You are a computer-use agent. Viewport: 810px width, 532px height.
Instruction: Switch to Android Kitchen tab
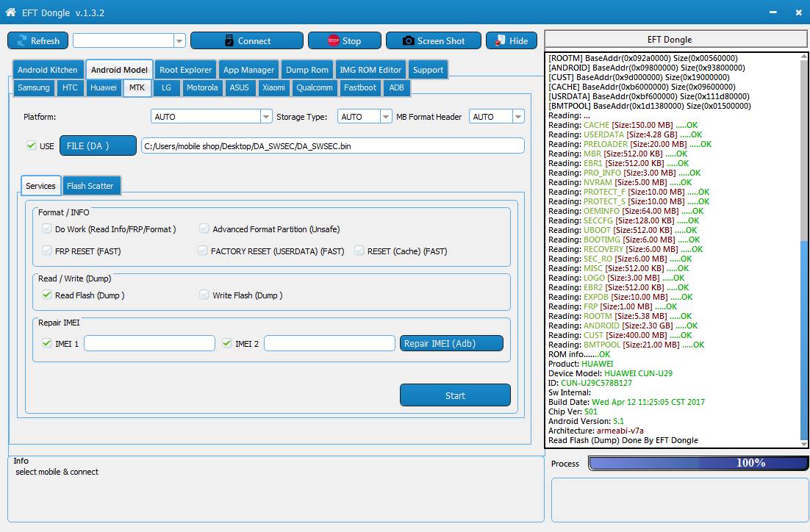(48, 70)
